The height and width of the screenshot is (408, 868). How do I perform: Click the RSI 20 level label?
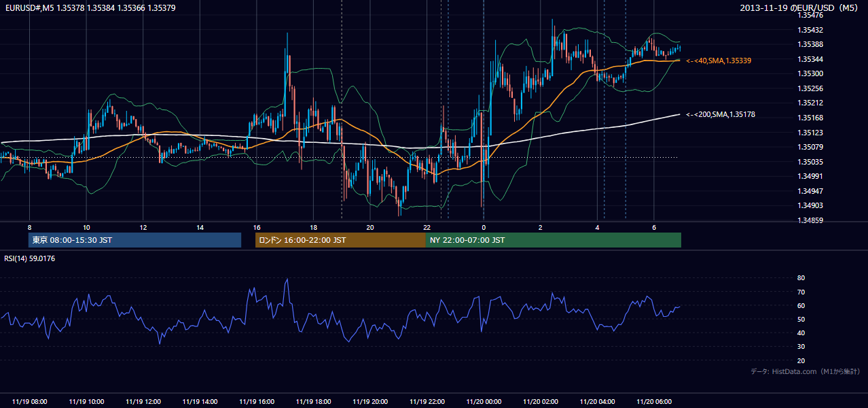[x=801, y=360]
